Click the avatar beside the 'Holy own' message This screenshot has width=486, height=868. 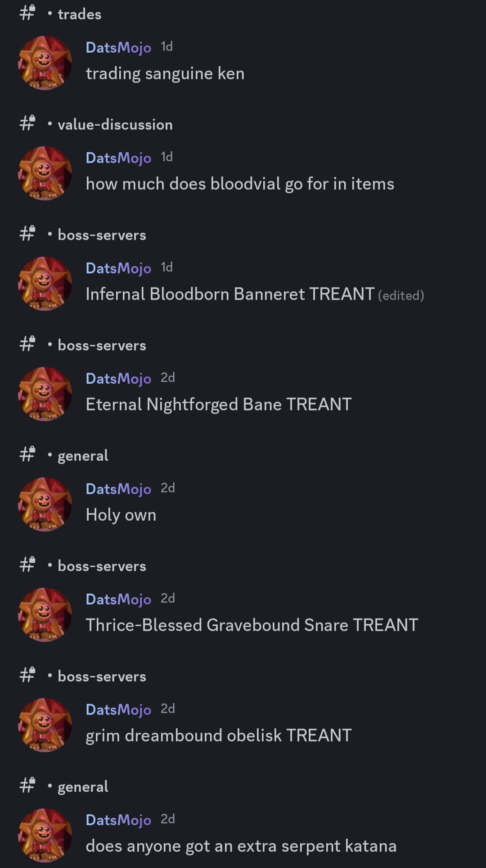pyautogui.click(x=45, y=504)
